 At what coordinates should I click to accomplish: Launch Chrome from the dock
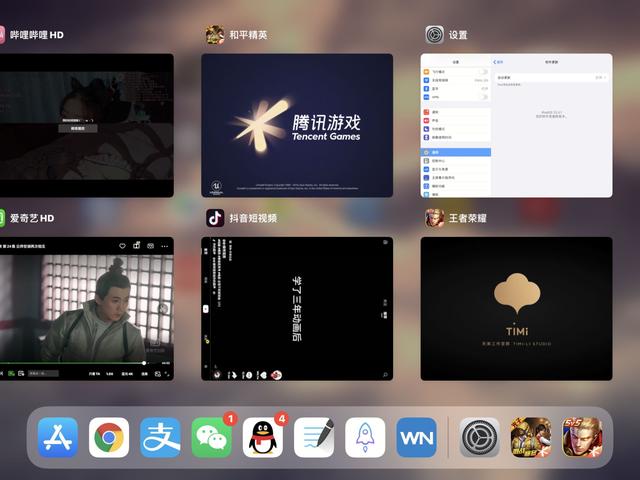109,437
